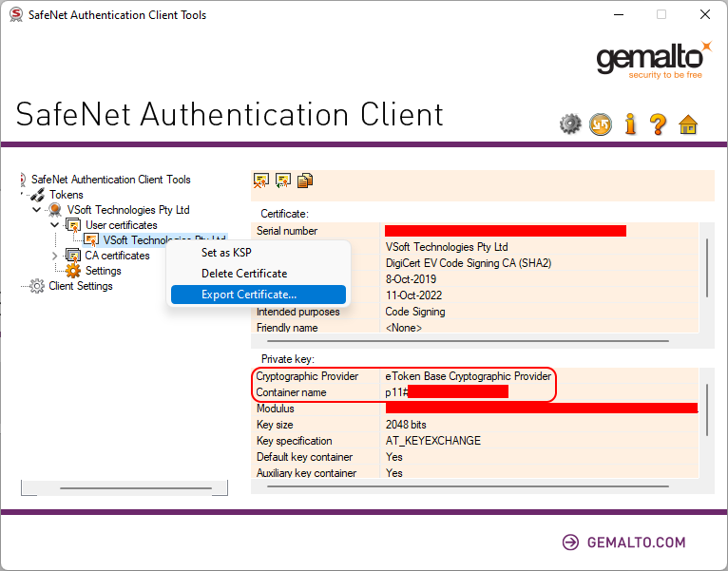Screen dimensions: 728x571
Task: Select Settings tree label
Action: coord(103,271)
